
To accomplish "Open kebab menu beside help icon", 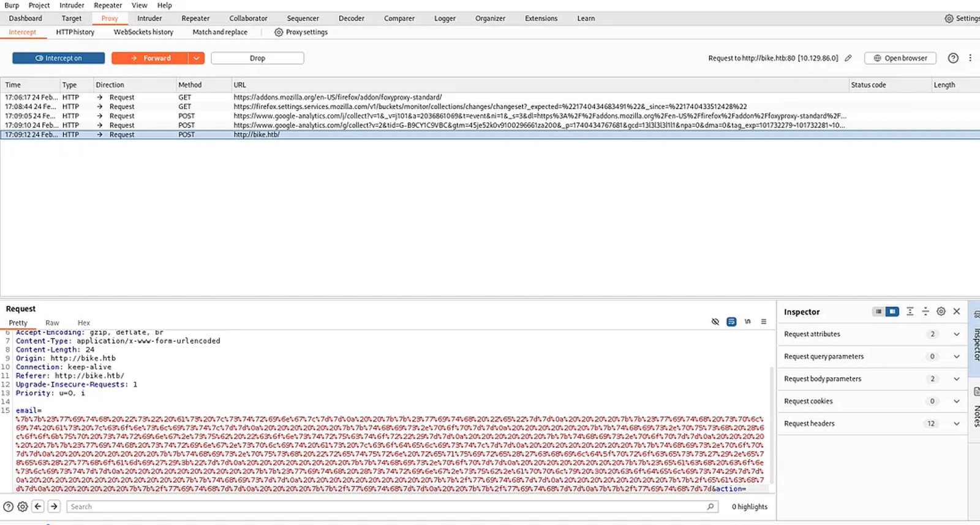I will coord(970,58).
